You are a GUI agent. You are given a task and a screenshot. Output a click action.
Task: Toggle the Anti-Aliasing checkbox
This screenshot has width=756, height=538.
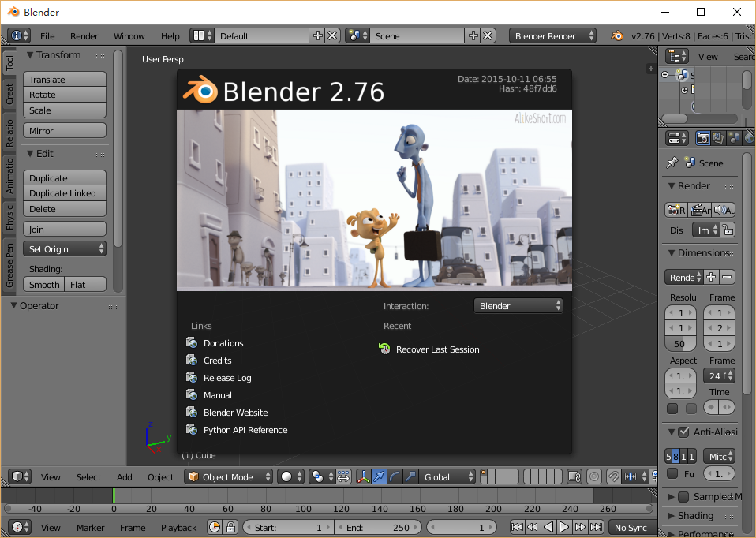point(683,432)
